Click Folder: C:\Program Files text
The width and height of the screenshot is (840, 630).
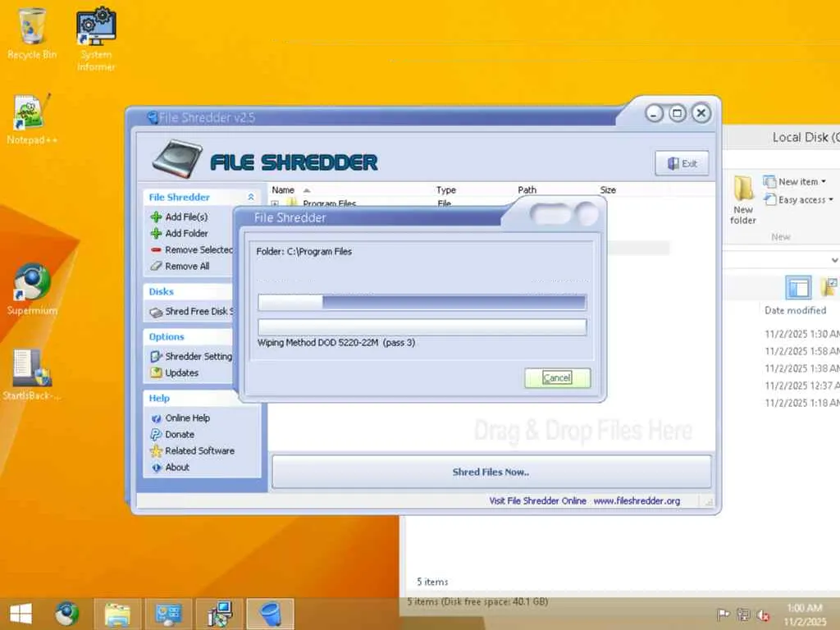[x=304, y=251]
